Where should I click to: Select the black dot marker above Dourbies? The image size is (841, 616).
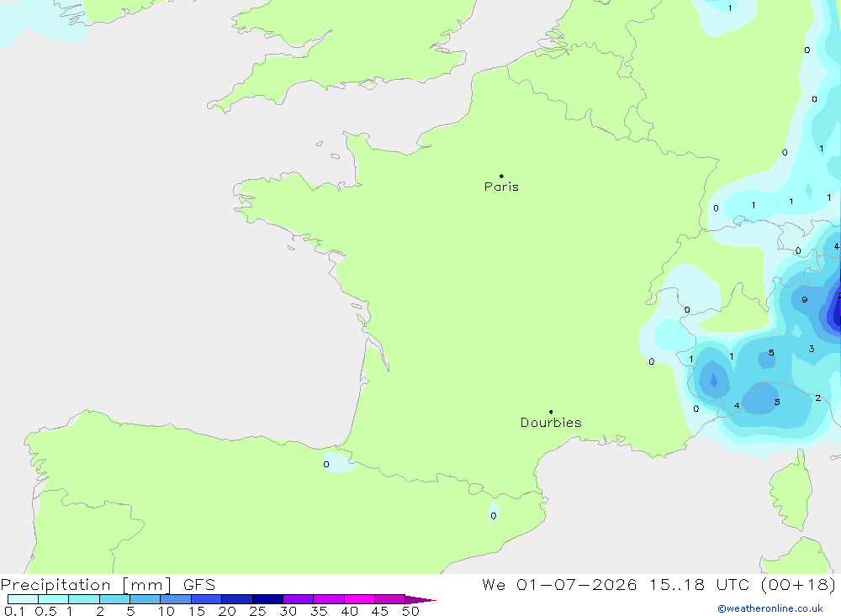551,412
